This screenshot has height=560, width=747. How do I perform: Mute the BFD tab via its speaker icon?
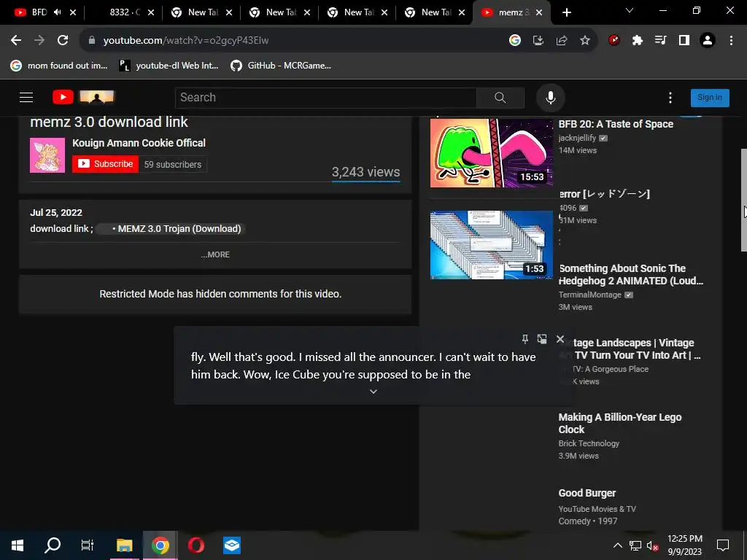58,12
